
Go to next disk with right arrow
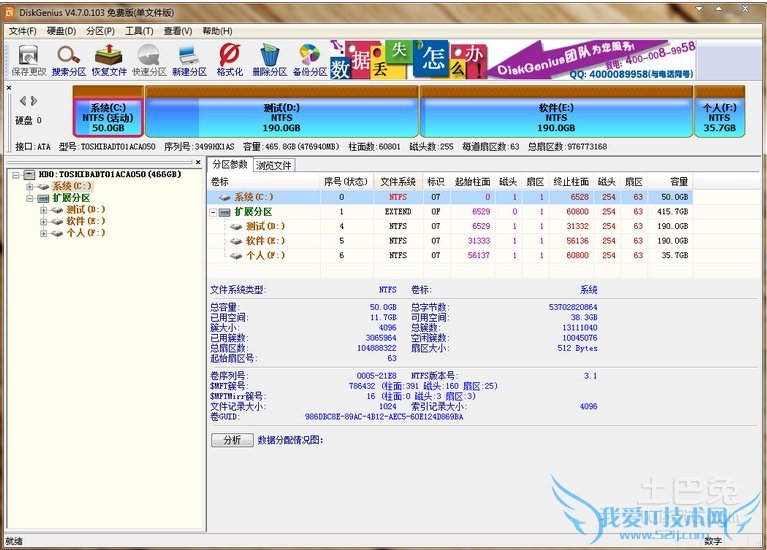34,101
